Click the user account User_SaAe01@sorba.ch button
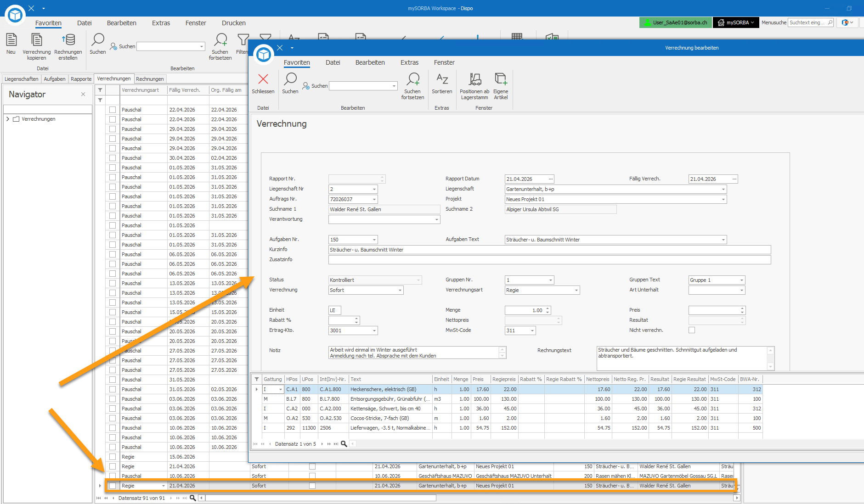The width and height of the screenshot is (864, 504). [676, 22]
